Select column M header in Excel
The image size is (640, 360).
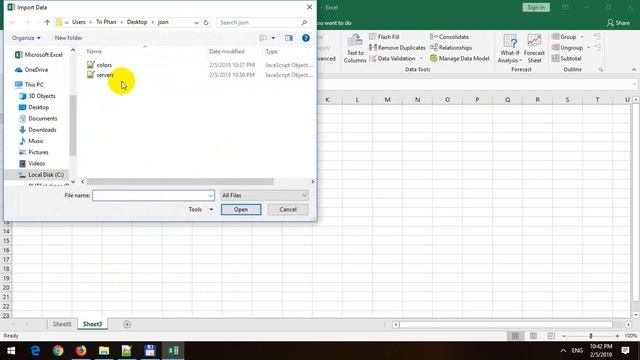click(x=387, y=100)
